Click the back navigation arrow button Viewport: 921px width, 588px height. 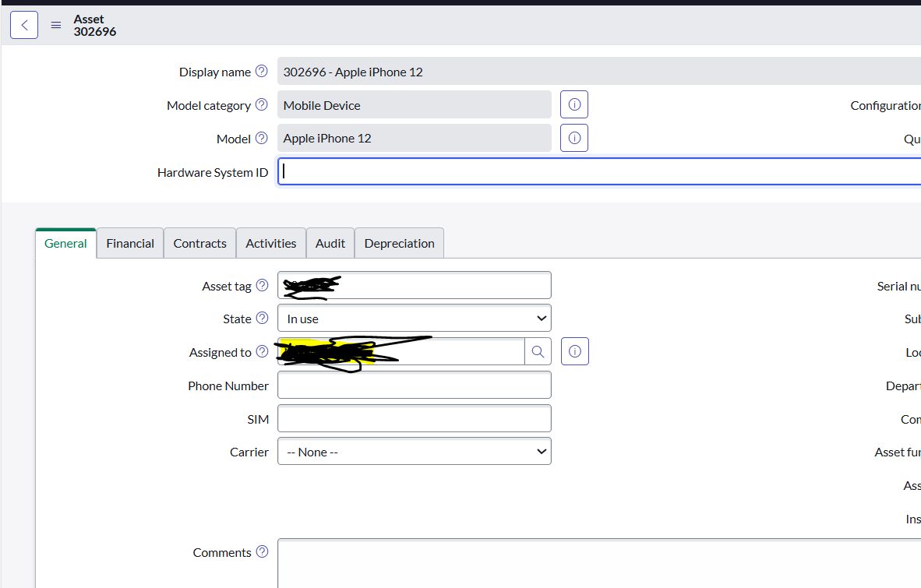point(24,24)
